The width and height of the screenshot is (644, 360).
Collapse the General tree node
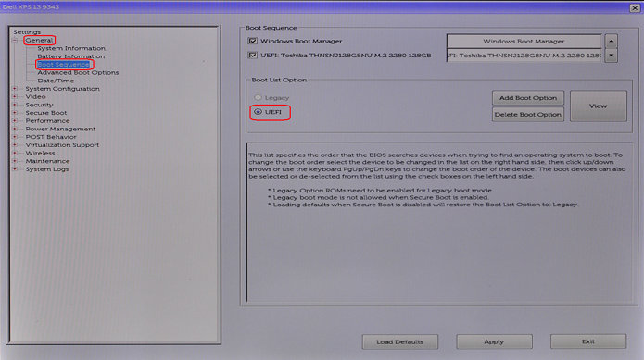(15, 40)
